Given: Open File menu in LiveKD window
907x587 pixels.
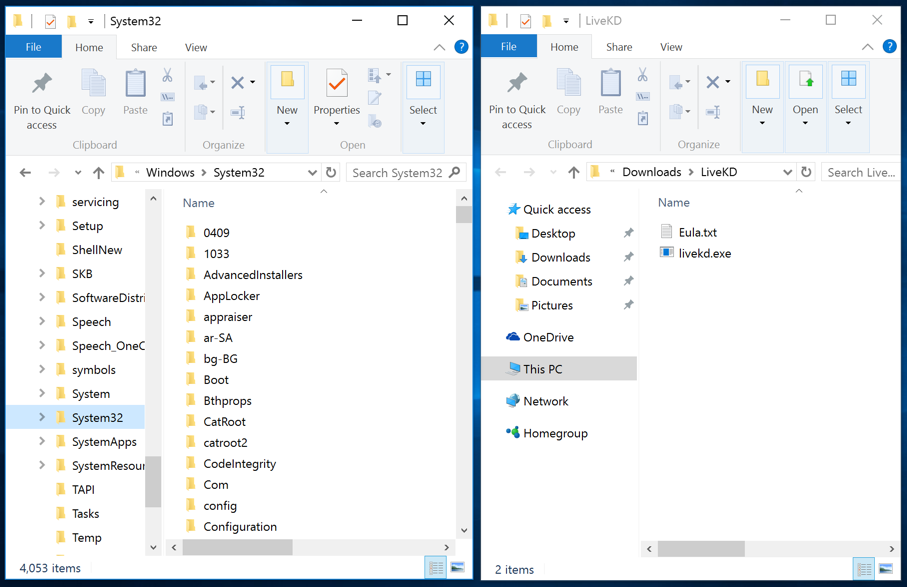Looking at the screenshot, I should pyautogui.click(x=508, y=46).
